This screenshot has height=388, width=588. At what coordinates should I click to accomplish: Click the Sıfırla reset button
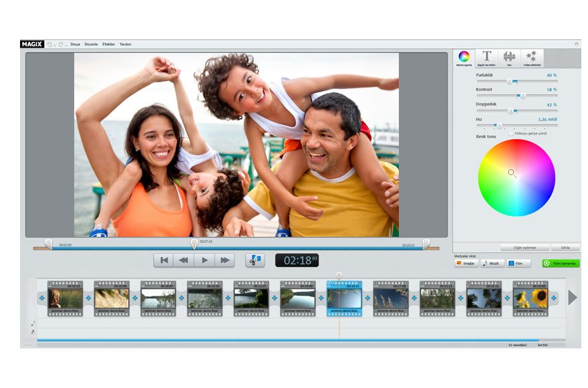565,248
